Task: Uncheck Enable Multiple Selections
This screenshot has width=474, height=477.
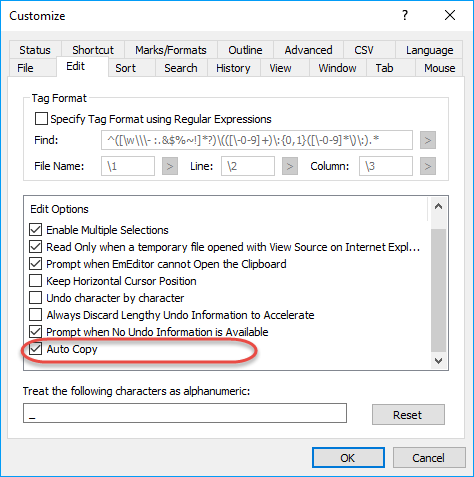Action: coord(35,230)
